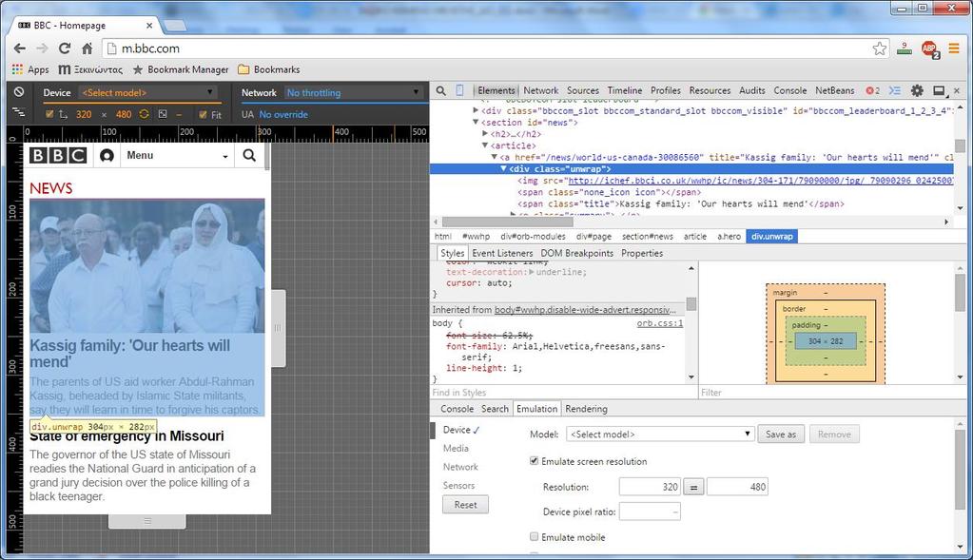The image size is (973, 560).
Task: Switch to the Network panel tab
Action: [x=540, y=90]
